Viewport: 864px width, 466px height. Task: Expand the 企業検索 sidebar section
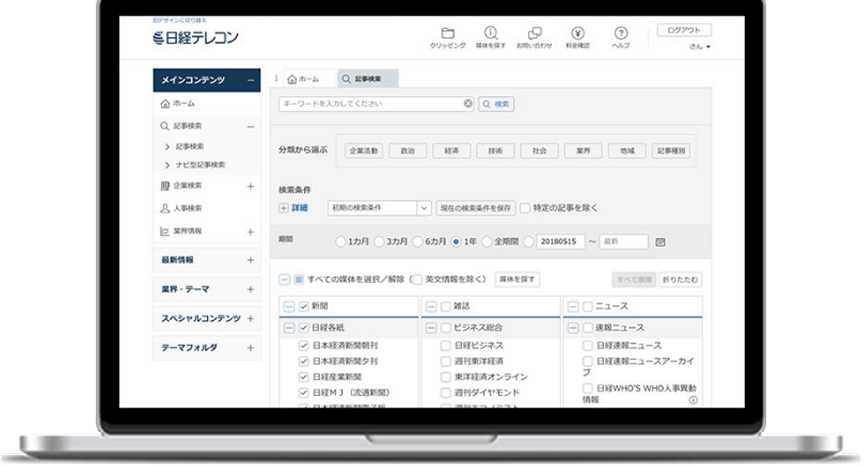[x=250, y=185]
